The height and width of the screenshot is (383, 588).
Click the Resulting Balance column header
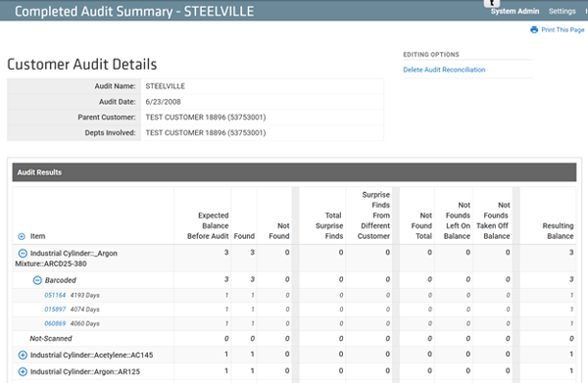point(558,231)
